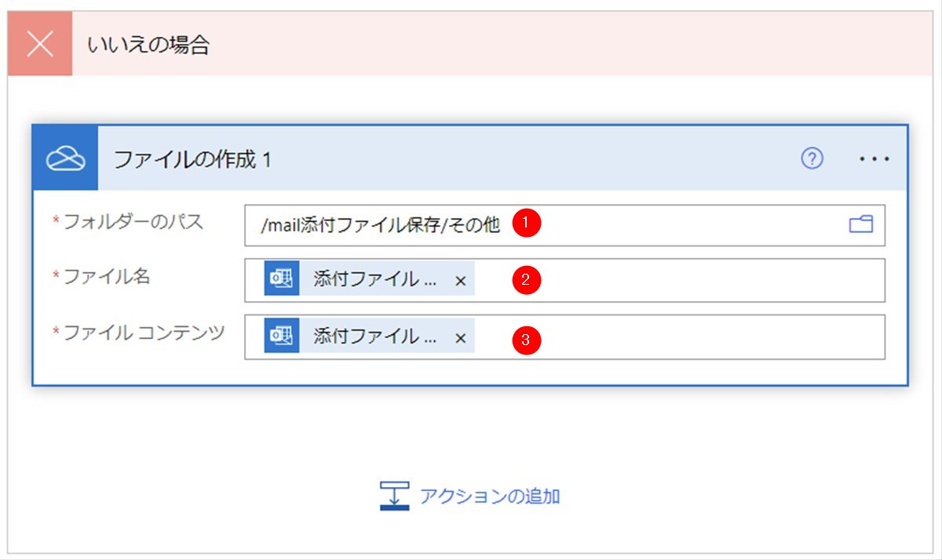Click inside the ファイル名 input field
Screen dimensions: 942x560
564,280
